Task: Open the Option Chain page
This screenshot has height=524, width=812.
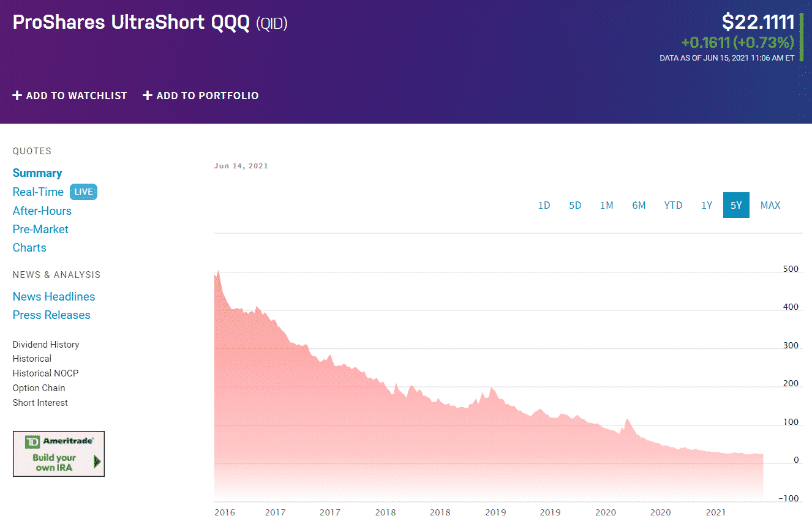Action: coord(39,388)
